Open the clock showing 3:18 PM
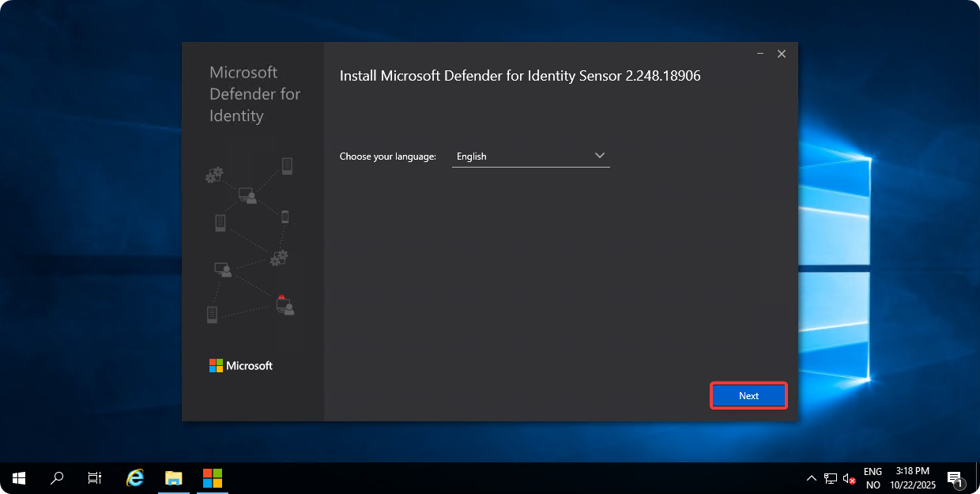The height and width of the screenshot is (494, 980). (x=912, y=478)
